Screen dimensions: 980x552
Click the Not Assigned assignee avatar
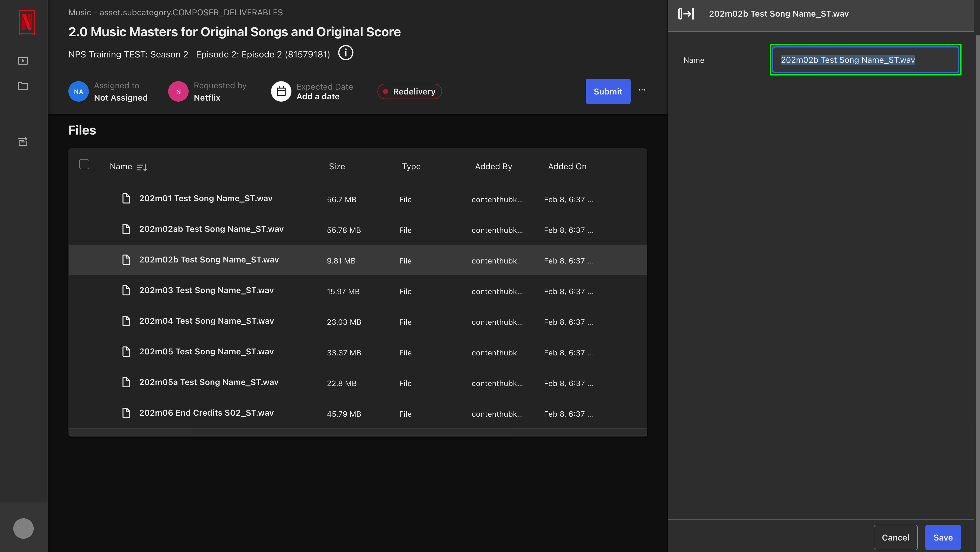78,91
